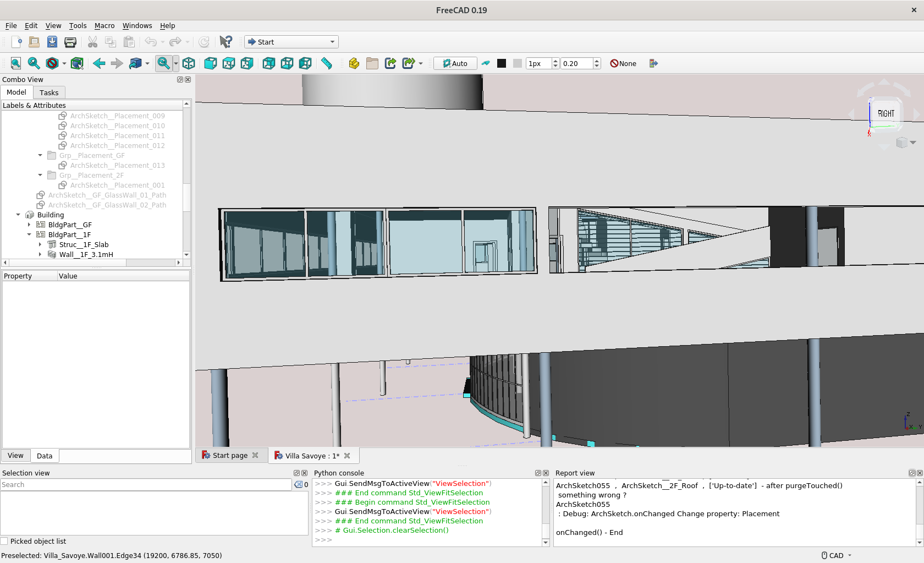Viewport: 924px width, 563px height.
Task: Open the Sync View dropdown arrow
Action: click(x=147, y=63)
